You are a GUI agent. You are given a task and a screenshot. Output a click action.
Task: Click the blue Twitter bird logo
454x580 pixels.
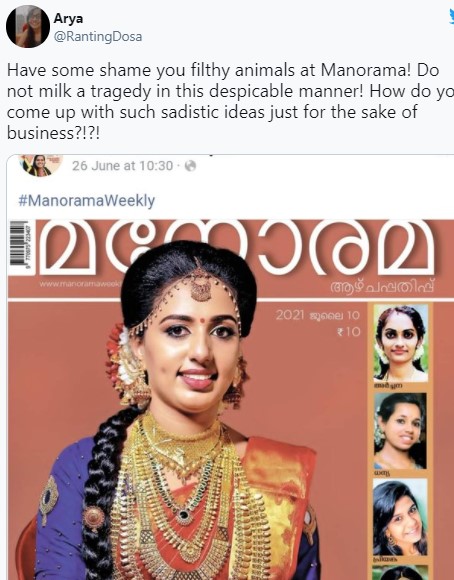click(x=451, y=17)
